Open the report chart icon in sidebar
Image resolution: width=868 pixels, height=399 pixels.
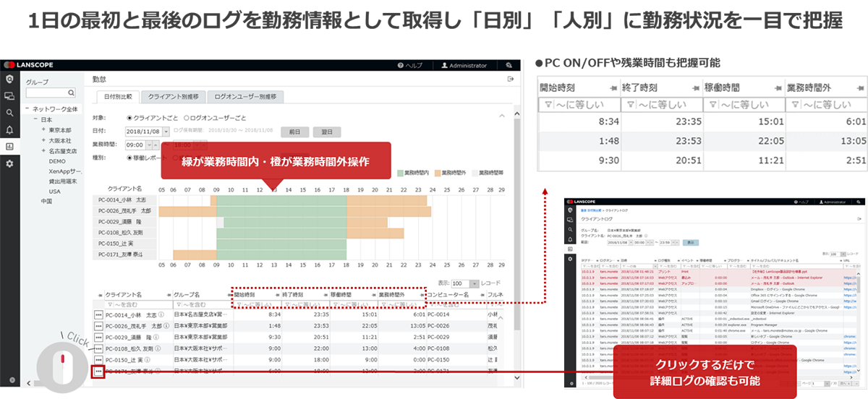pos(9,146)
